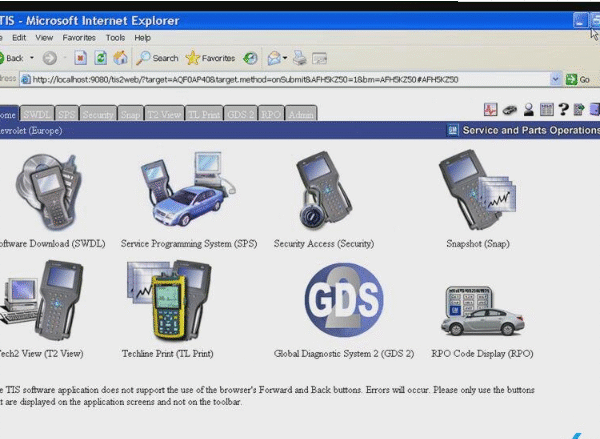Go to browser Home icon

pyautogui.click(x=121, y=58)
